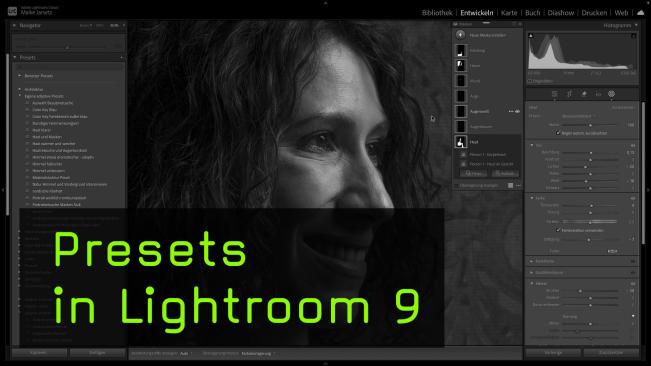Toggle visibility of the Farbe section
Viewport: 651px width, 366px height.
[633, 198]
